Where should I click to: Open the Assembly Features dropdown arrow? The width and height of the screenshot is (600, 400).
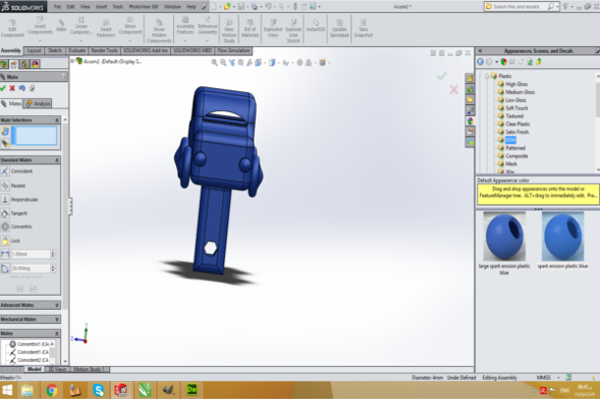click(x=185, y=40)
